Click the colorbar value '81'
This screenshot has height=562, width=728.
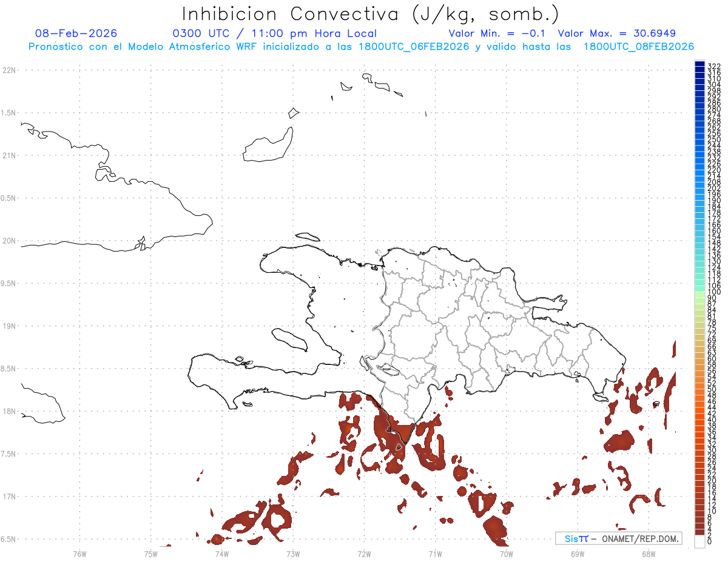coord(712,316)
